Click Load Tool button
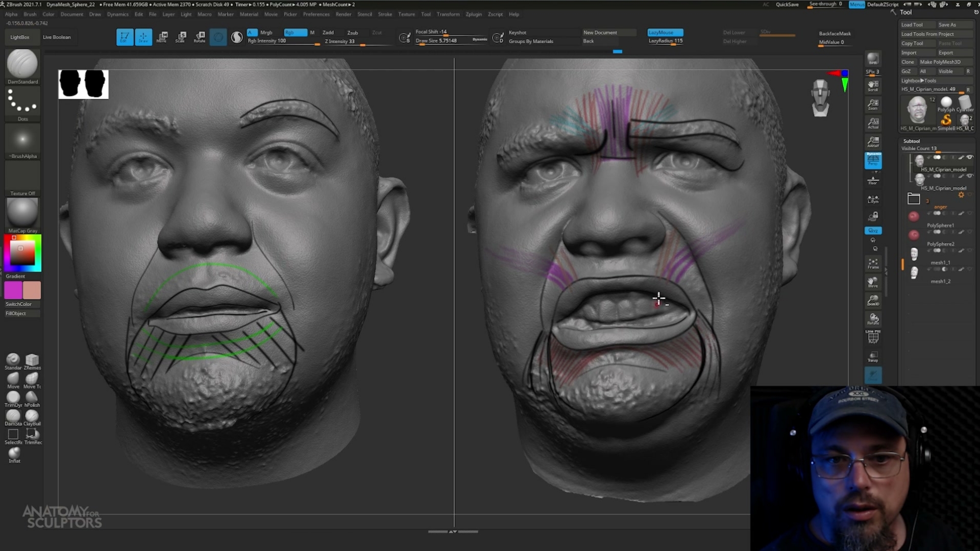The width and height of the screenshot is (980, 551). (x=917, y=24)
